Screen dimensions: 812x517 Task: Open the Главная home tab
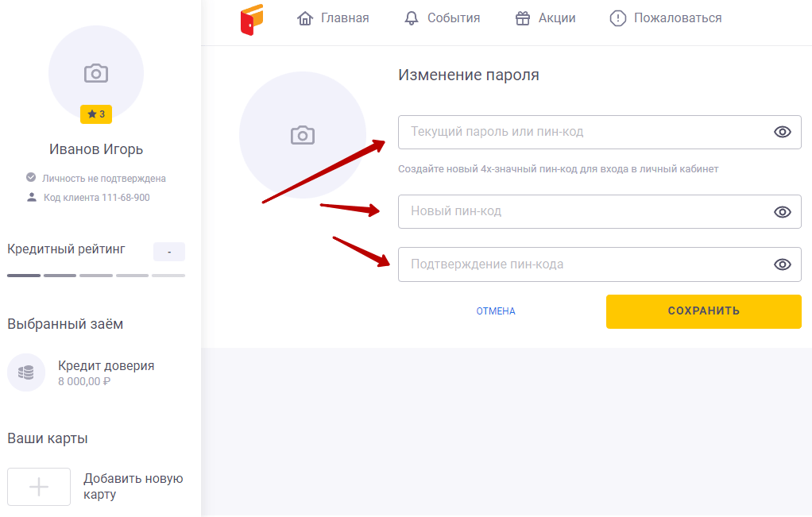pos(333,18)
